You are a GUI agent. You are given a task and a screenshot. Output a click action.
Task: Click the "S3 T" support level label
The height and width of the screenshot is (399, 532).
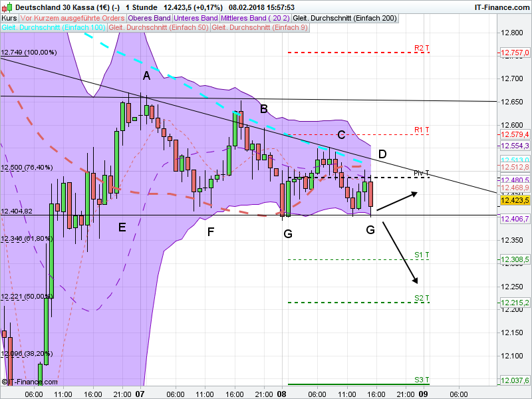pos(421,380)
